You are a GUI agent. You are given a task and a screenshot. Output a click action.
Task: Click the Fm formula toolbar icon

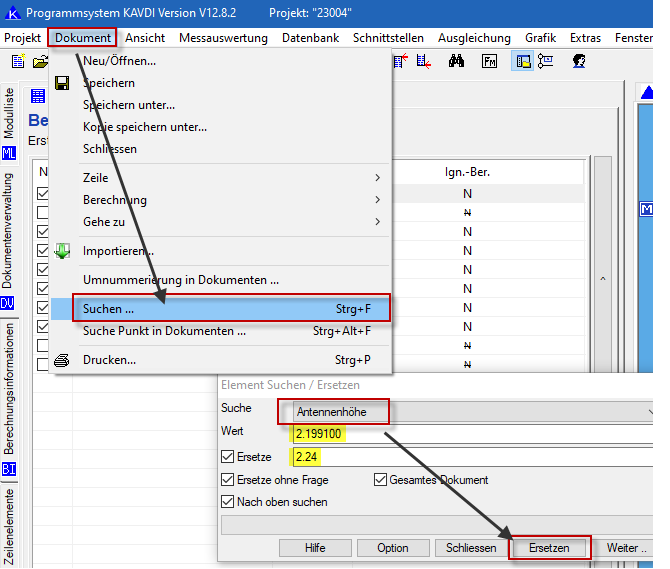[x=489, y=62]
